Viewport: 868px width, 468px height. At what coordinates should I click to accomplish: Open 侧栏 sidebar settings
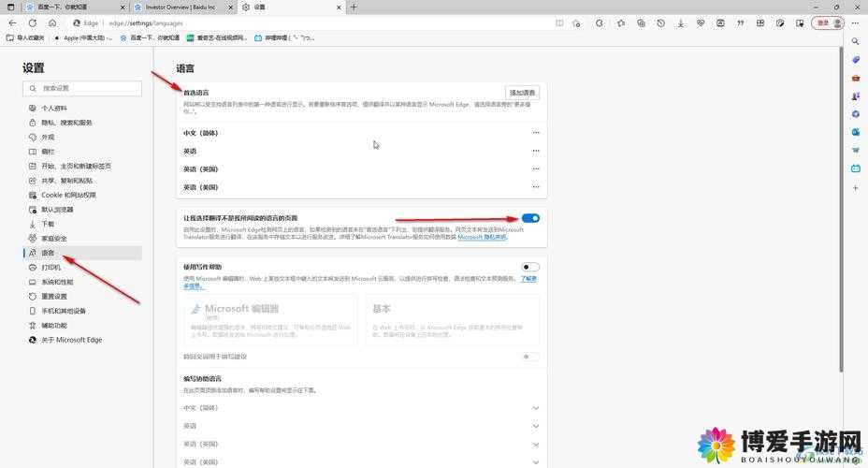(x=82, y=152)
